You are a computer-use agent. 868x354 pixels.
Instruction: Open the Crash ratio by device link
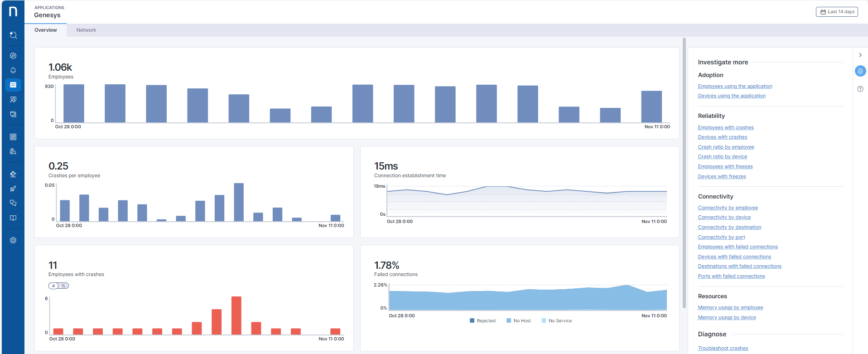coord(722,157)
